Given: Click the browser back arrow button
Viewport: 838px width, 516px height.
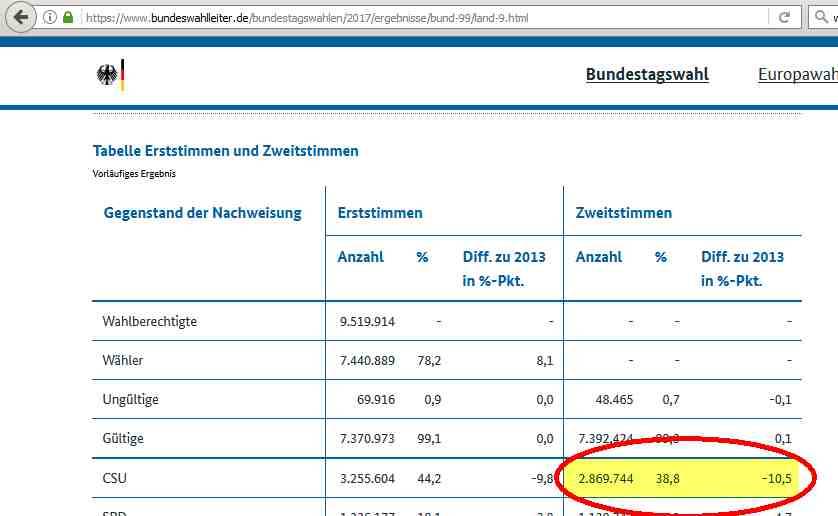Looking at the screenshot, I should point(21,17).
